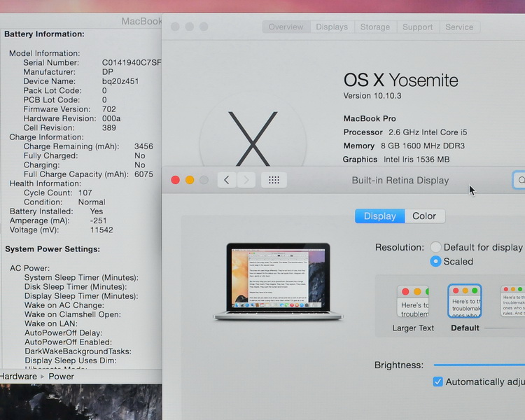Select Voltage value 11542

point(101,230)
